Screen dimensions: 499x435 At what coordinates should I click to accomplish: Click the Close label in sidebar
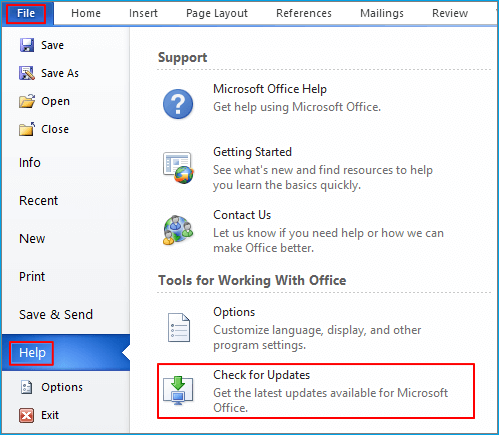55,129
